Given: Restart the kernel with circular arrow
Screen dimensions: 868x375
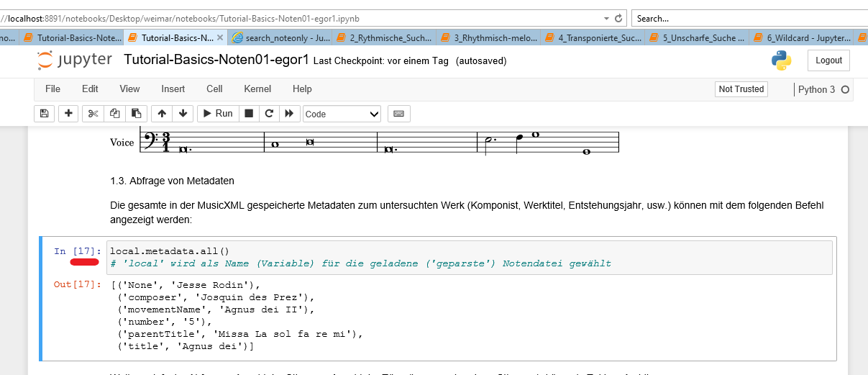Looking at the screenshot, I should click(x=269, y=114).
